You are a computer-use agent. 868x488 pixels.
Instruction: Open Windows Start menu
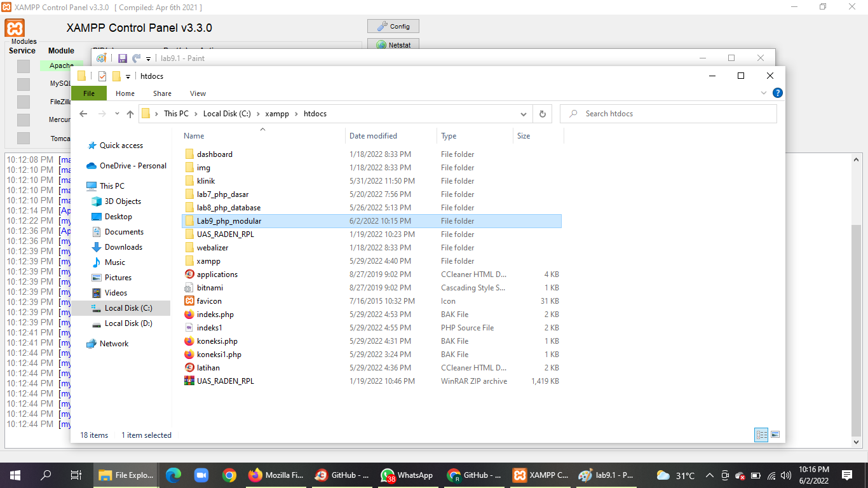[15, 475]
